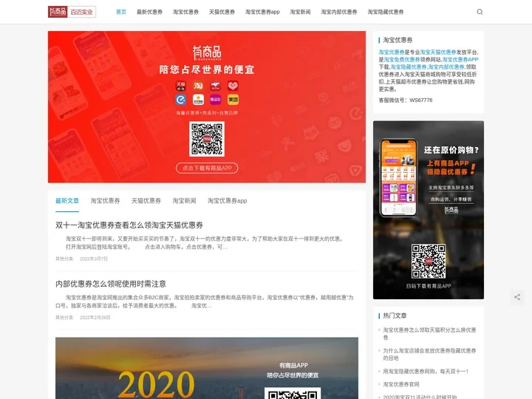
Task: Click the white-and-yellow app icon beside Ele.me
Action: [x=198, y=100]
